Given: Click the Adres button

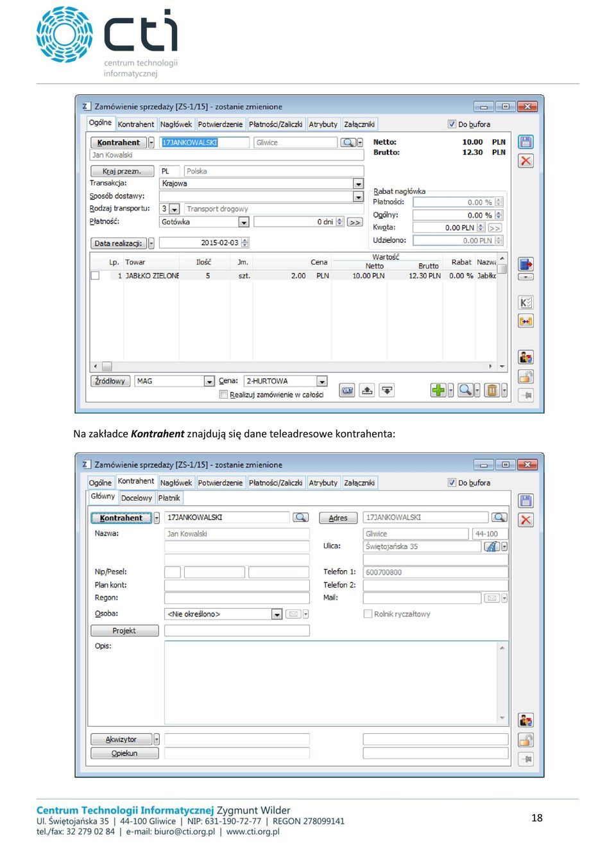Looking at the screenshot, I should [338, 518].
